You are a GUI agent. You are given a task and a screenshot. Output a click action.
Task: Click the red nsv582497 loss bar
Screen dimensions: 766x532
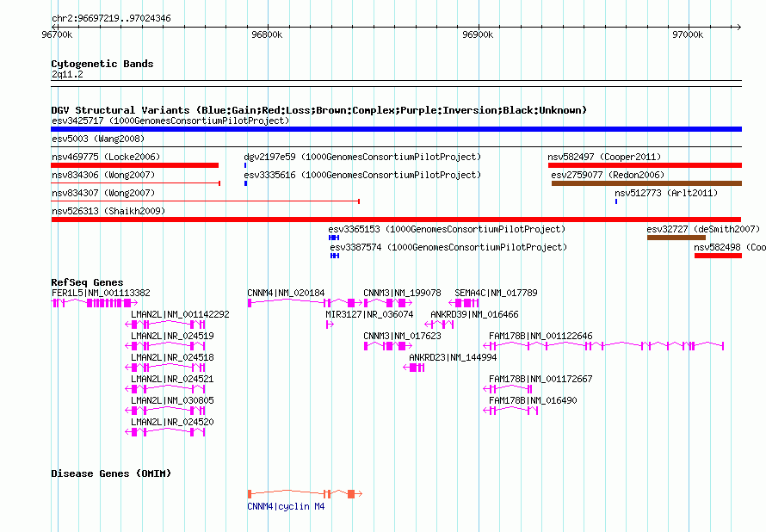pos(645,165)
